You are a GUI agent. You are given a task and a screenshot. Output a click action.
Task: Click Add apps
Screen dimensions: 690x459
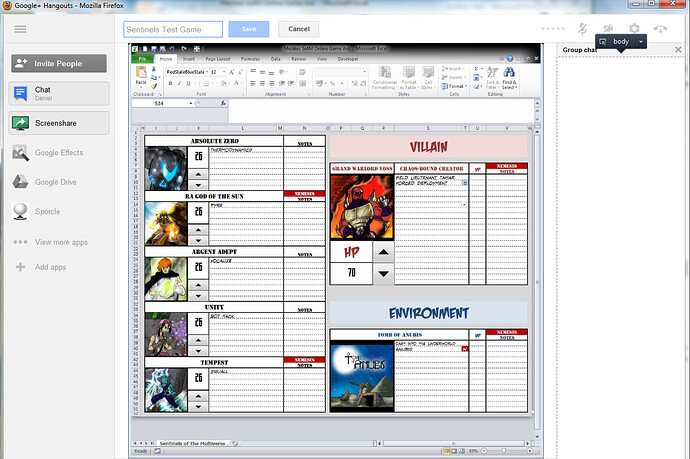(x=41, y=267)
